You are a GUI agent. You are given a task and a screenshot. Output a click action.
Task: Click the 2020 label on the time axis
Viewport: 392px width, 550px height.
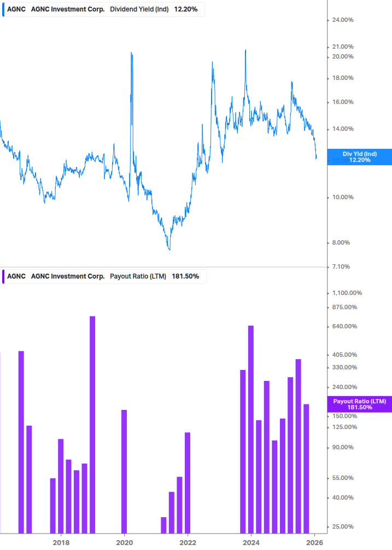[124, 542]
